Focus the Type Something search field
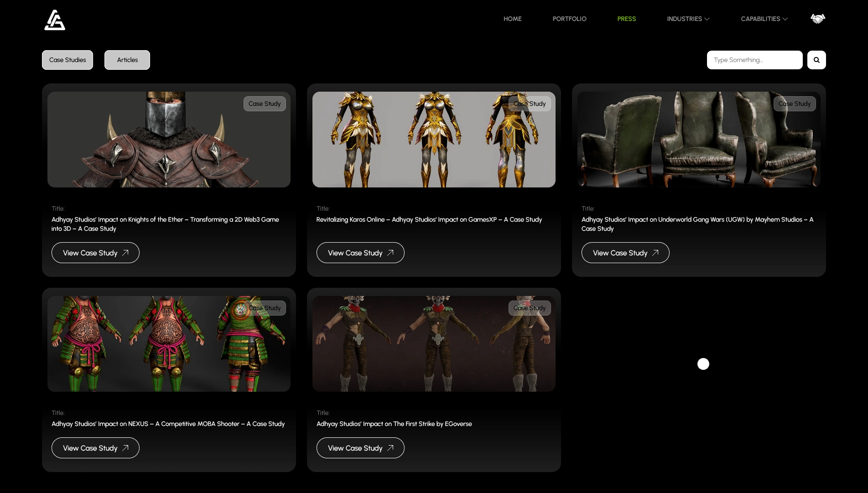 pos(754,60)
